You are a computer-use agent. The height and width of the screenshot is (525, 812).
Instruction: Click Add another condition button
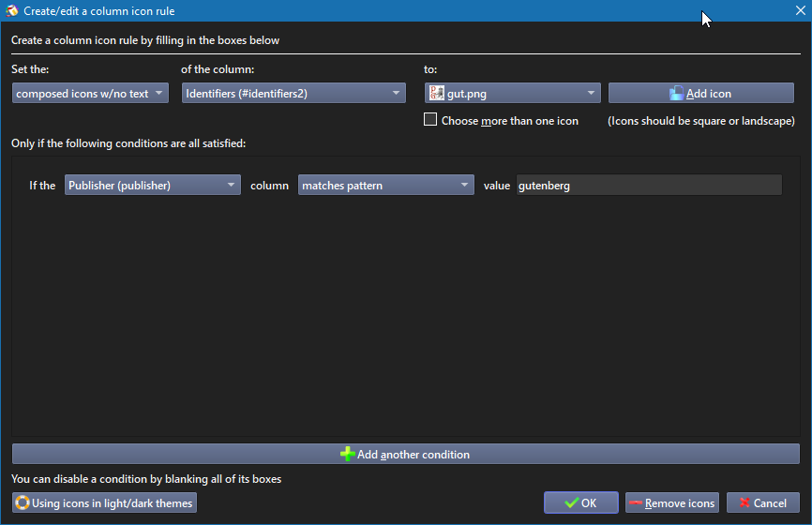coord(406,454)
